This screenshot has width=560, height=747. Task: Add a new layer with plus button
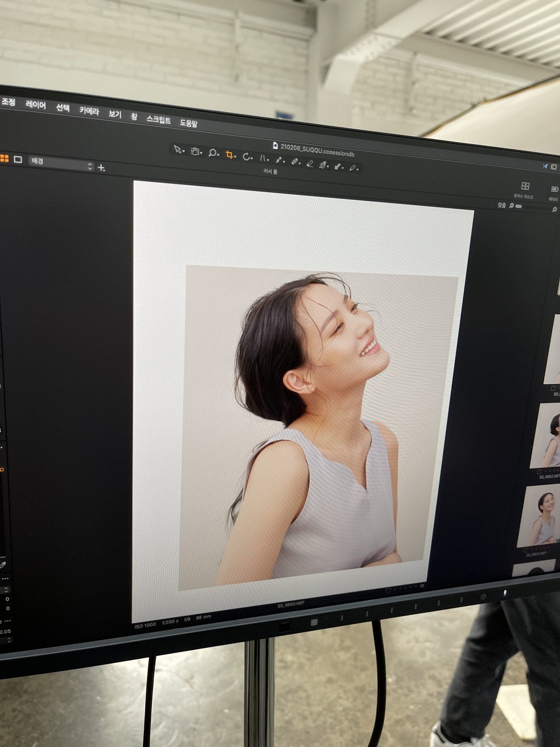coord(102,168)
